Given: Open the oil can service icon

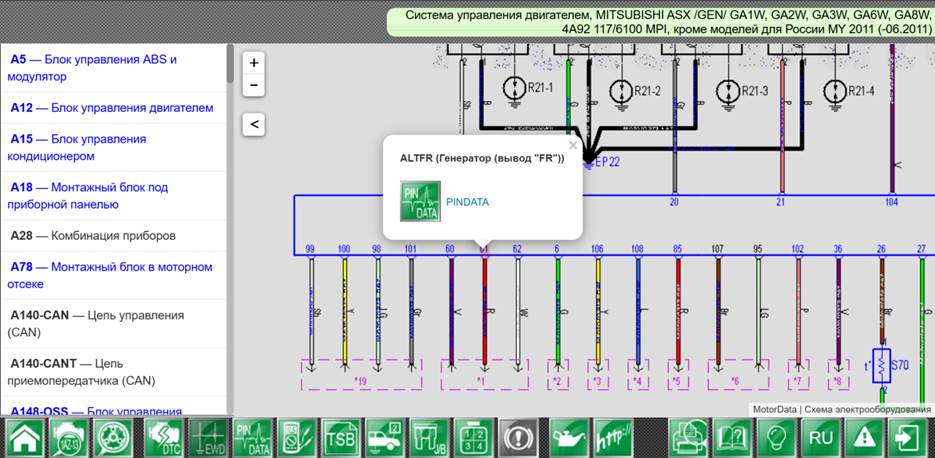Looking at the screenshot, I should click(568, 438).
